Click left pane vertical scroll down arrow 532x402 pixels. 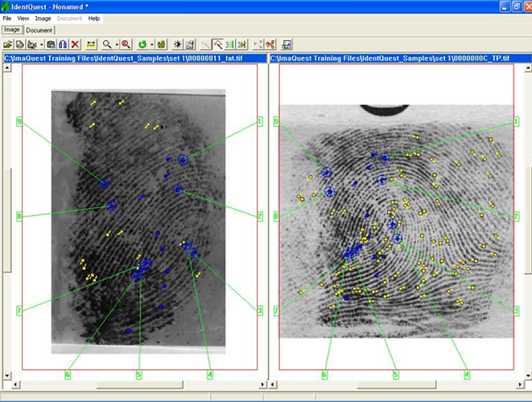tap(7, 376)
